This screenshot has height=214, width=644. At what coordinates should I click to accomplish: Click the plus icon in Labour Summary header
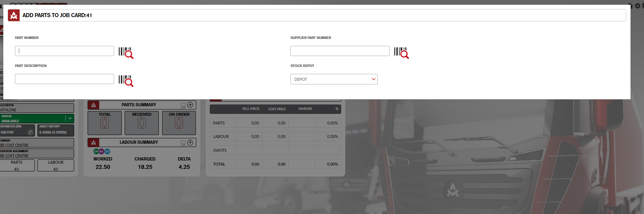point(190,142)
